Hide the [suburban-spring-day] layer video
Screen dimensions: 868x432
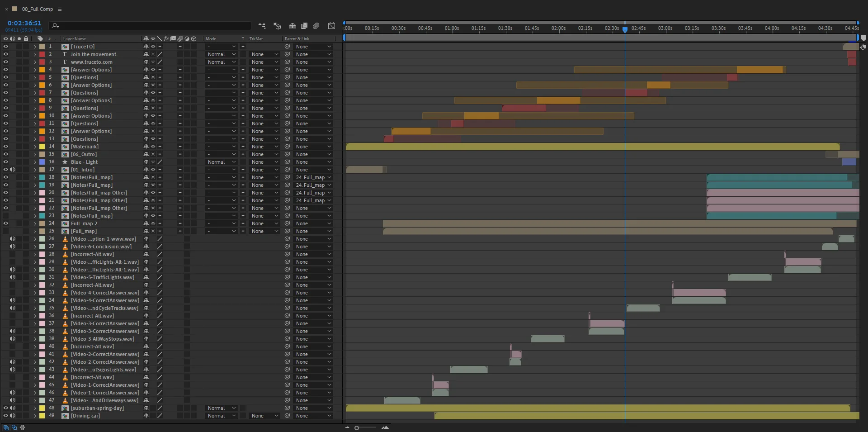6,408
